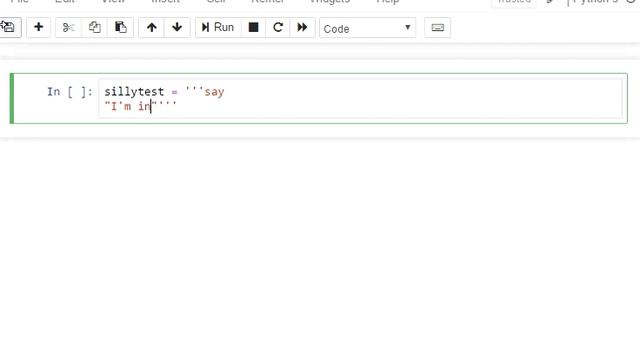Viewport: 640px width, 360px height.
Task: Copy the selected cell
Action: pyautogui.click(x=95, y=27)
